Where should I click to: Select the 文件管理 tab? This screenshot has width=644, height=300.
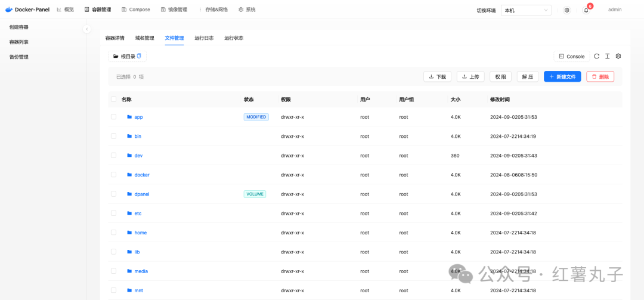coord(175,38)
